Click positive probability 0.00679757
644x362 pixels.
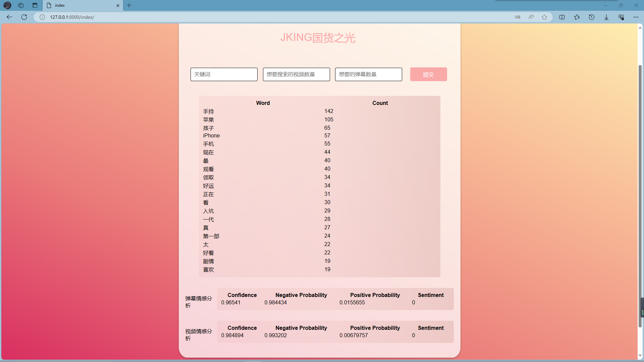pos(354,336)
